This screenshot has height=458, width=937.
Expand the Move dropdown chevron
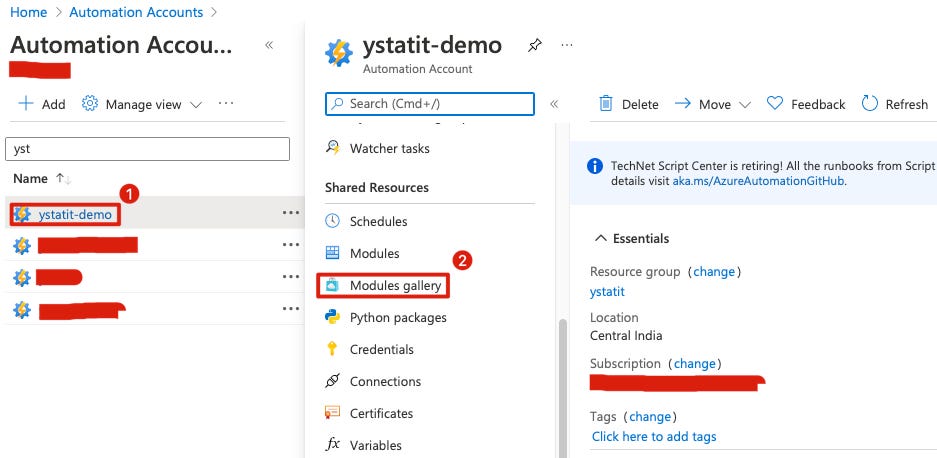click(x=745, y=105)
